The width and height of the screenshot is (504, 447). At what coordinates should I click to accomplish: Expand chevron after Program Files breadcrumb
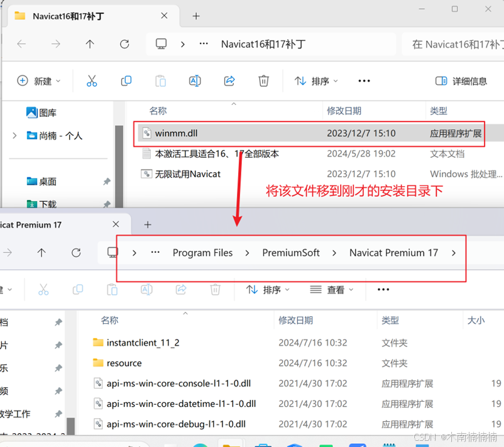click(247, 253)
